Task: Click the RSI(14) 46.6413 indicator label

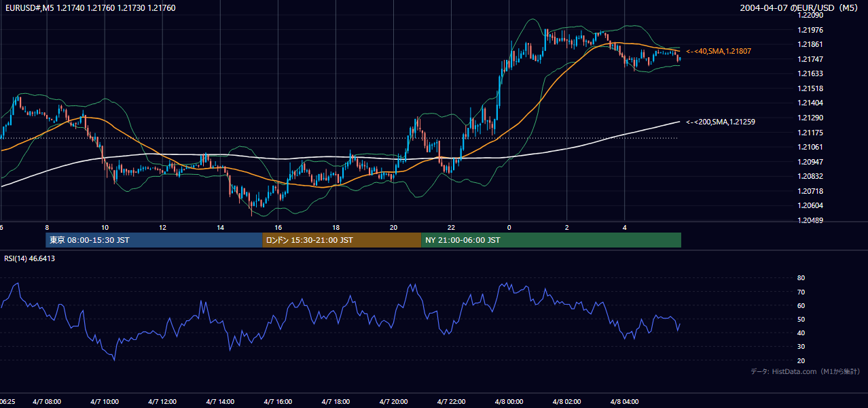Action: (x=29, y=258)
